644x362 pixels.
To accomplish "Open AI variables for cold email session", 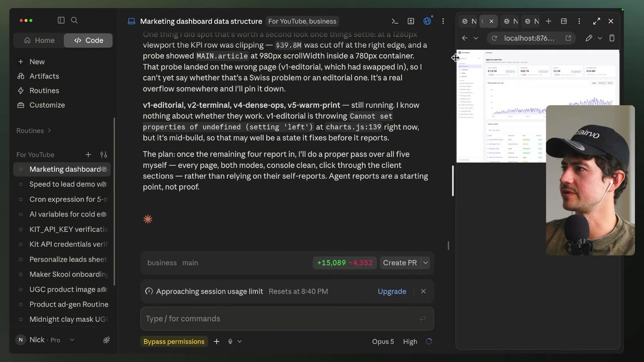I will tap(61, 214).
